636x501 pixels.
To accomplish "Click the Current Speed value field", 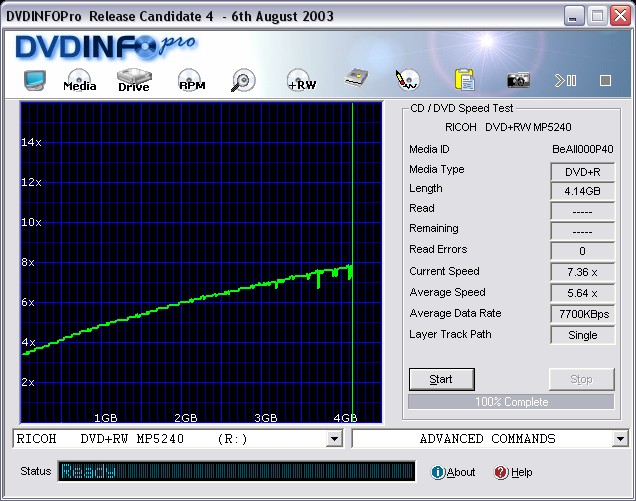I will 582,272.
